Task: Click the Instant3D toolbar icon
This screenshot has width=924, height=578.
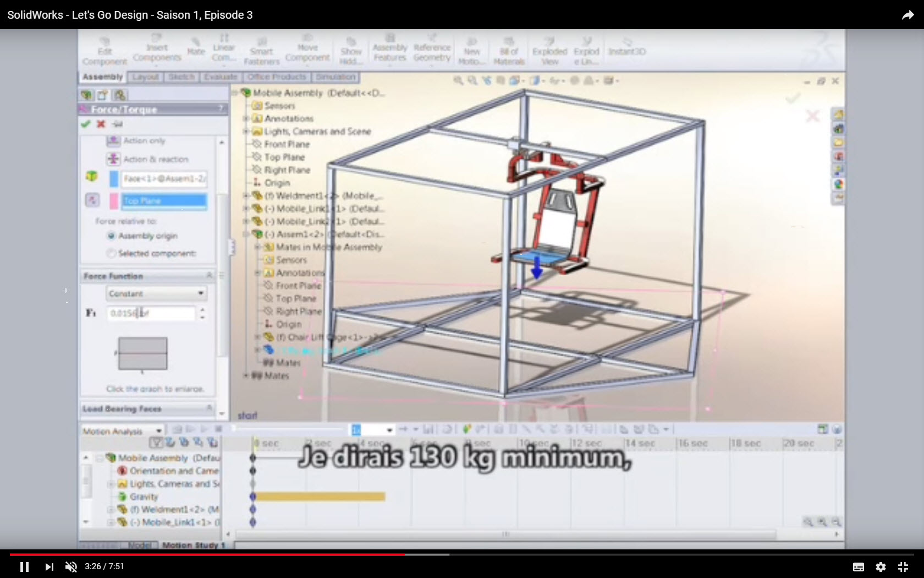Action: pos(626,51)
